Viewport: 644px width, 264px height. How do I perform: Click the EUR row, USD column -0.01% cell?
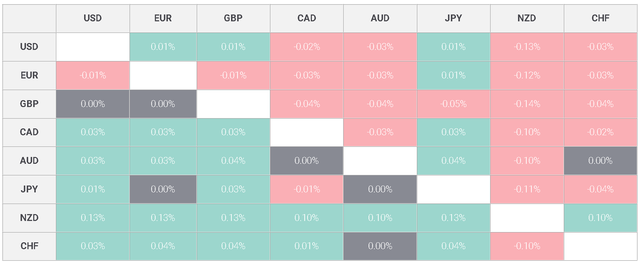(x=93, y=75)
